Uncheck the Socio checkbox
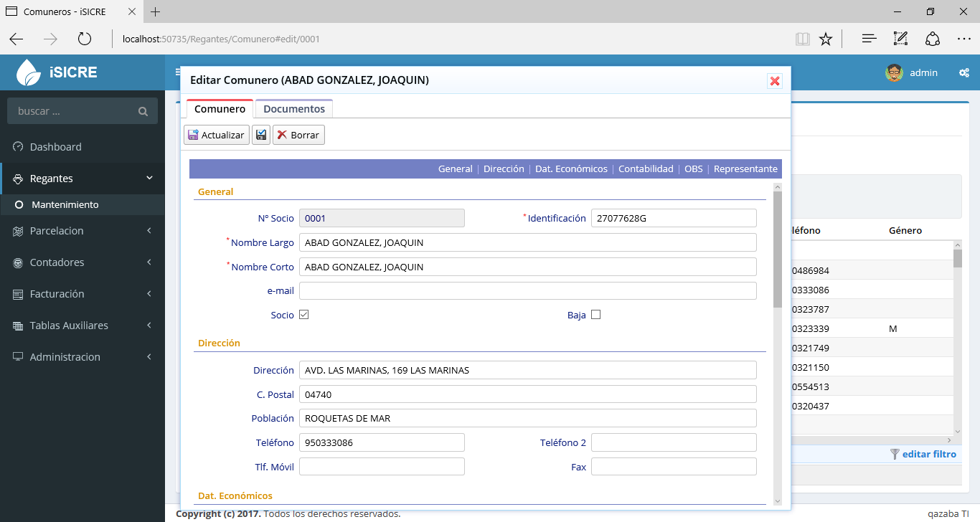Image resolution: width=980 pixels, height=522 pixels. (x=304, y=315)
